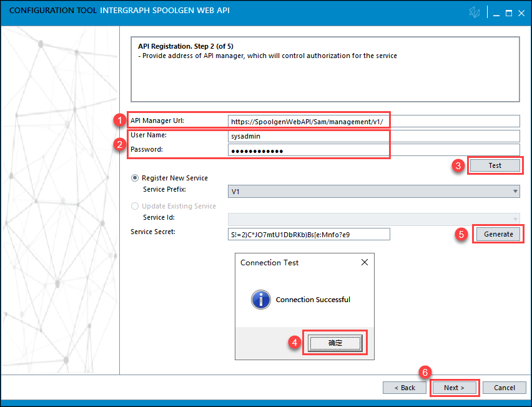Image resolution: width=532 pixels, height=407 pixels.
Task: Cancel the API registration wizard
Action: coord(504,388)
